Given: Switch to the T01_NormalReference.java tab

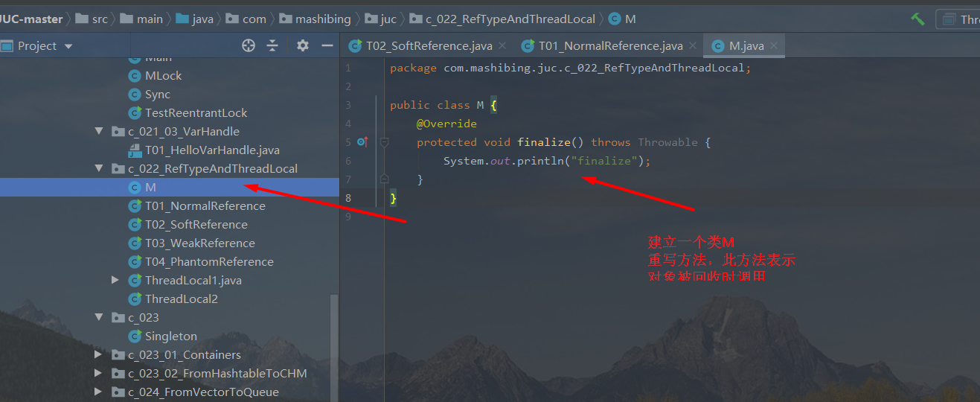Looking at the screenshot, I should 601,46.
